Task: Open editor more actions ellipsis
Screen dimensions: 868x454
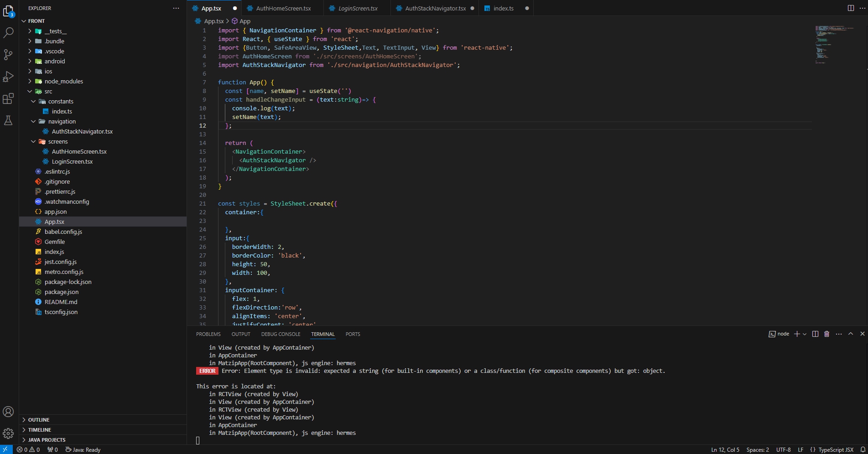Action: tap(862, 8)
